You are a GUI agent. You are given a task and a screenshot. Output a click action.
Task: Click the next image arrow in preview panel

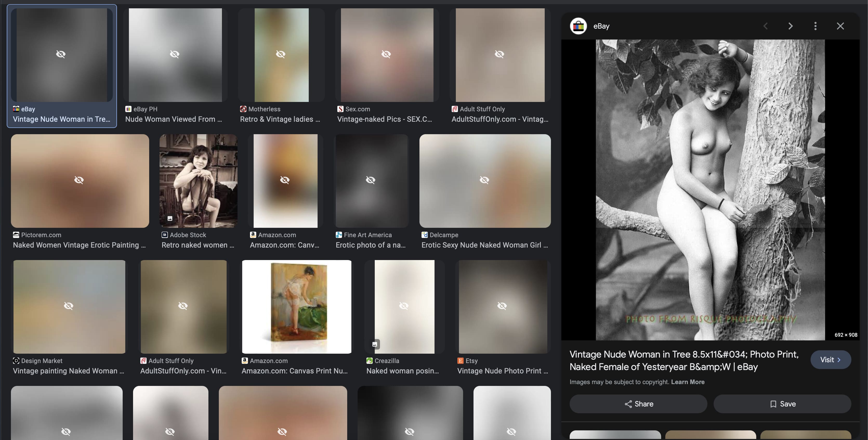(791, 26)
